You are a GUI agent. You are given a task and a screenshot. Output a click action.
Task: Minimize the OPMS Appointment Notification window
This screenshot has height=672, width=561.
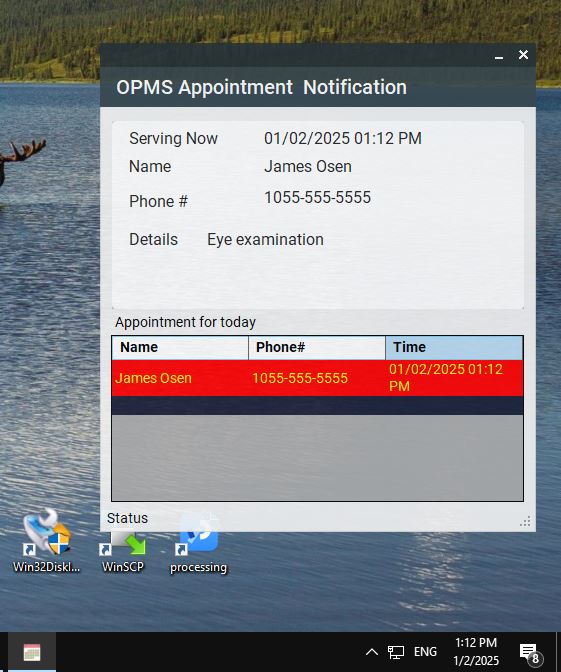[499, 55]
